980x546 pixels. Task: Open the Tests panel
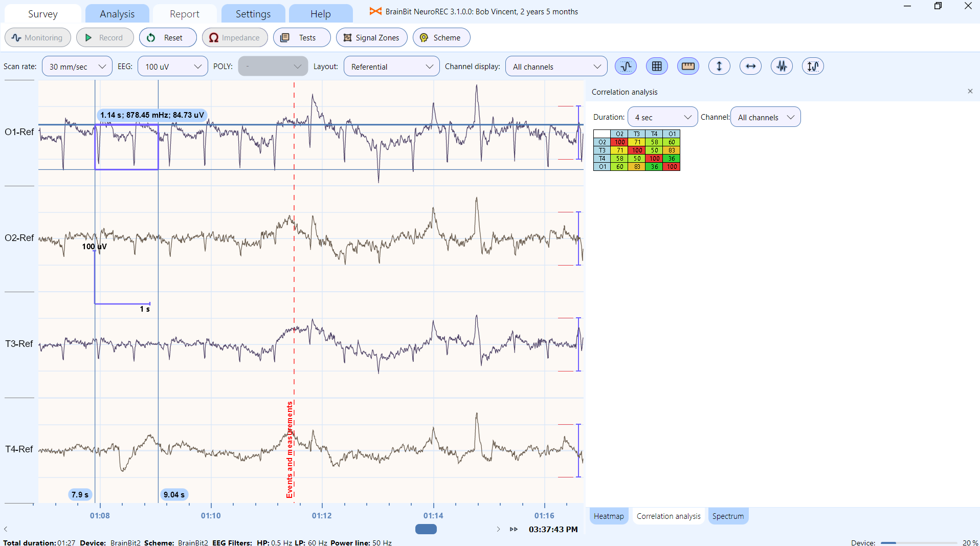point(301,37)
